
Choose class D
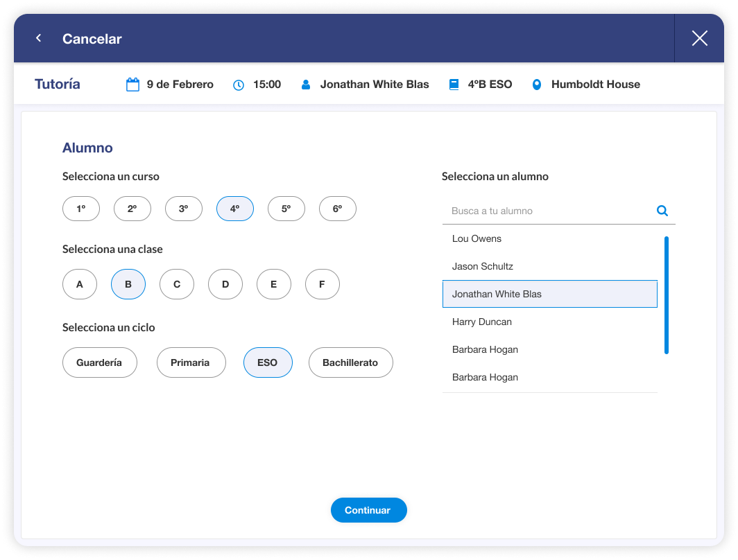(225, 284)
